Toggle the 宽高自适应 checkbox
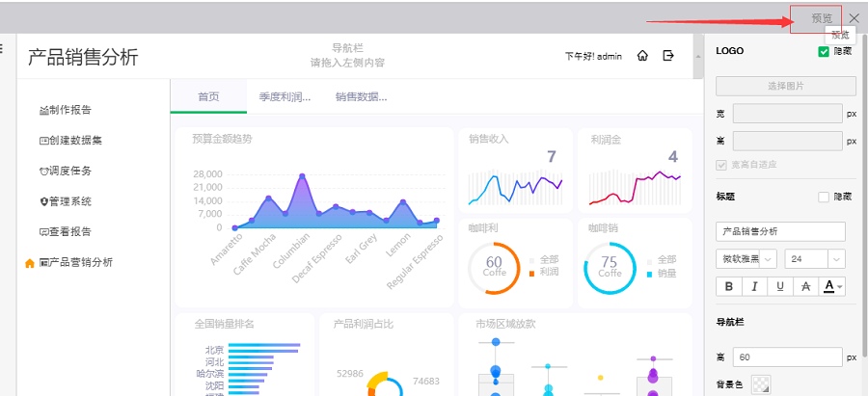Viewport: 868px width, 396px height. click(x=721, y=165)
